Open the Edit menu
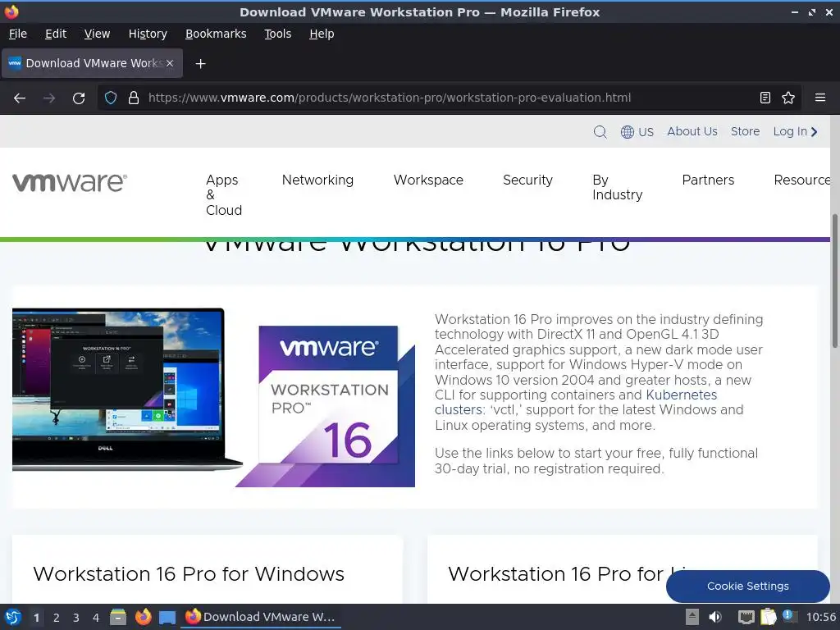Viewport: 840px width, 630px height. point(56,34)
